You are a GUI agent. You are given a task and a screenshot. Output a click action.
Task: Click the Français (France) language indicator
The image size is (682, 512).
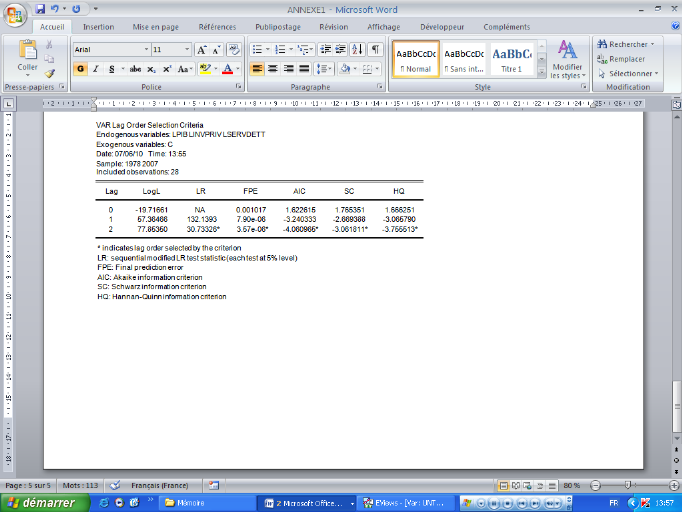point(160,485)
